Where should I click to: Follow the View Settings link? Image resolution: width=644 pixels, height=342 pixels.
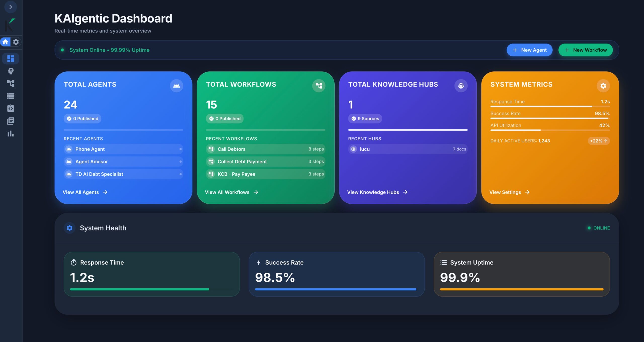click(x=509, y=192)
